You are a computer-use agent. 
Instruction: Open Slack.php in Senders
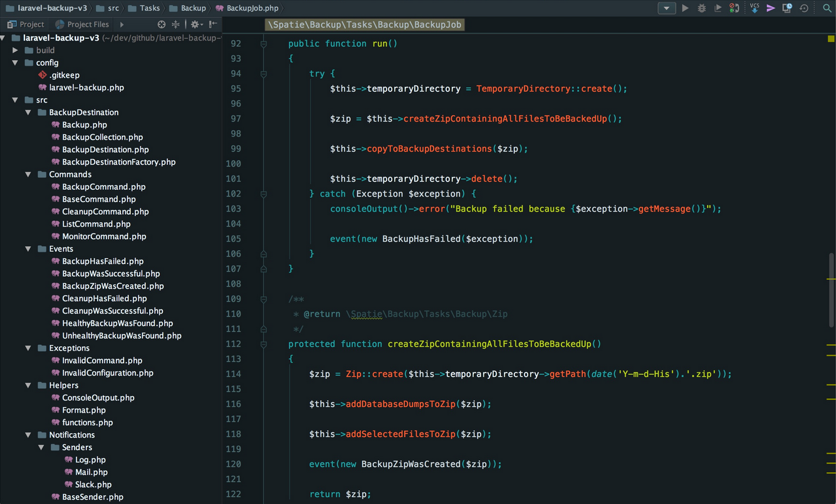[x=88, y=485]
